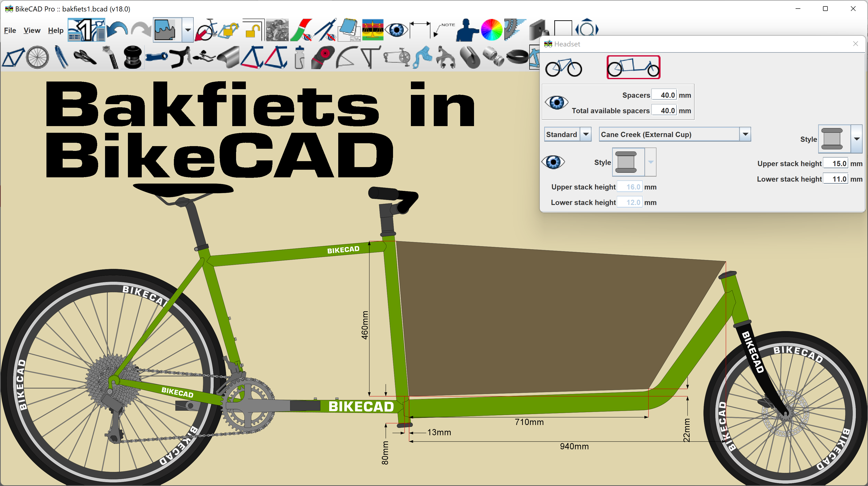The image size is (868, 486).
Task: Open the cyclist photo icon
Action: pos(277,30)
